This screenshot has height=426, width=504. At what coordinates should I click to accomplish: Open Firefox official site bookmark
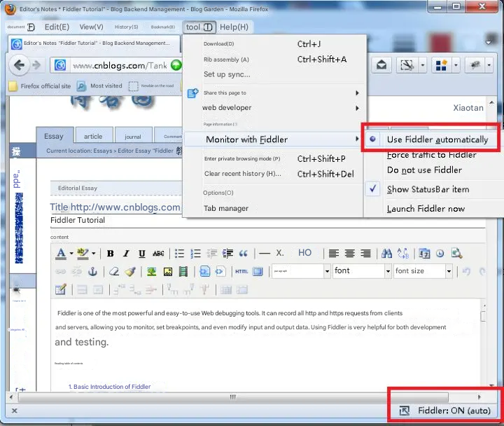(x=40, y=86)
